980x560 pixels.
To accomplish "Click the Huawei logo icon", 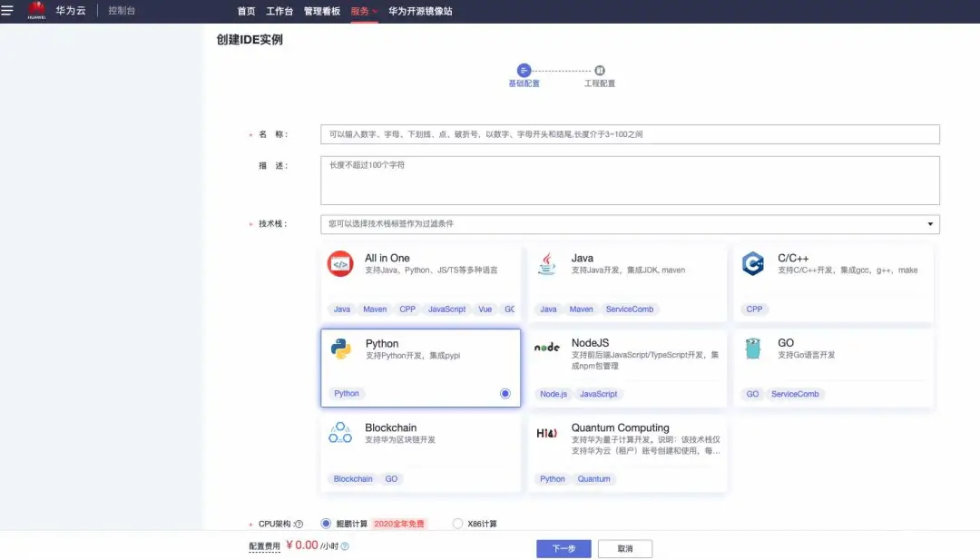I will pos(36,10).
